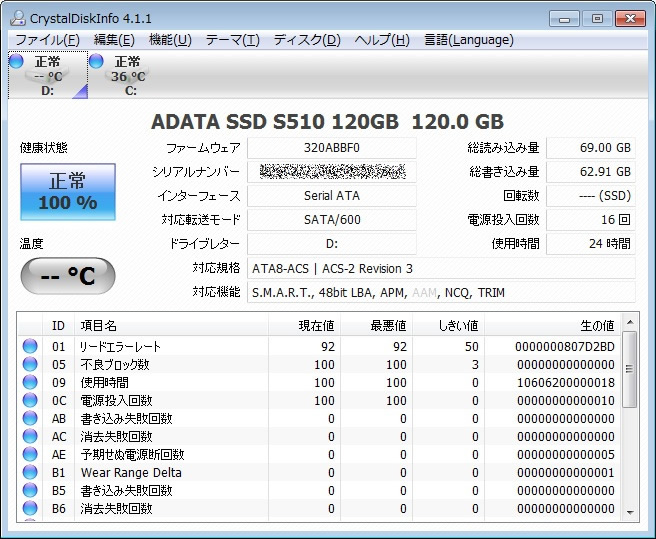Viewport: 656px width, 539px height.
Task: Click threshold value 50 in row 01
Action: (x=471, y=346)
